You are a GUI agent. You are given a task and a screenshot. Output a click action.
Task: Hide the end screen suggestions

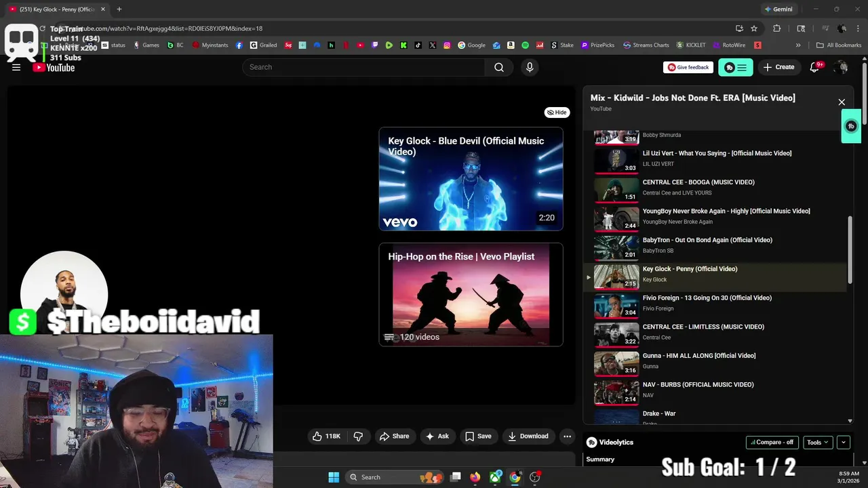point(556,113)
